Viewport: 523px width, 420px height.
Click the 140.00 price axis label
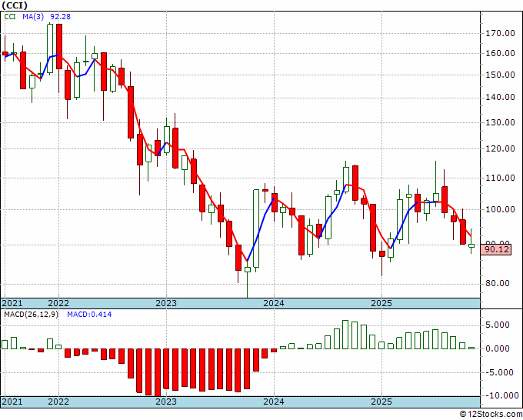(500, 98)
